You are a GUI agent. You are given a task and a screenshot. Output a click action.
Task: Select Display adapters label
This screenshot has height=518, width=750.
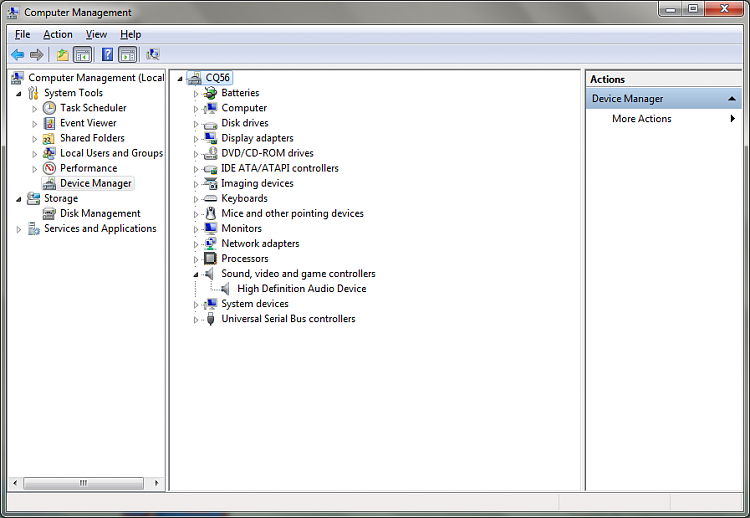pos(257,138)
